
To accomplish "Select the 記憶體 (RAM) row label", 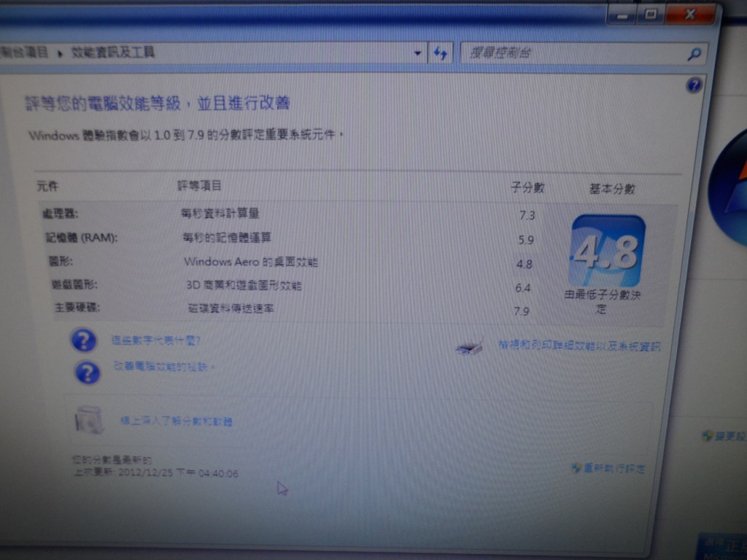I will [82, 237].
